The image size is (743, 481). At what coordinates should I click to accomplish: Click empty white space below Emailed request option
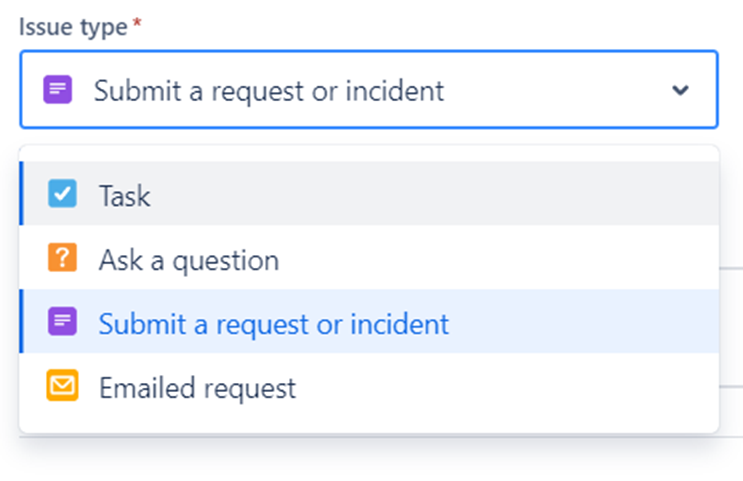point(369,425)
